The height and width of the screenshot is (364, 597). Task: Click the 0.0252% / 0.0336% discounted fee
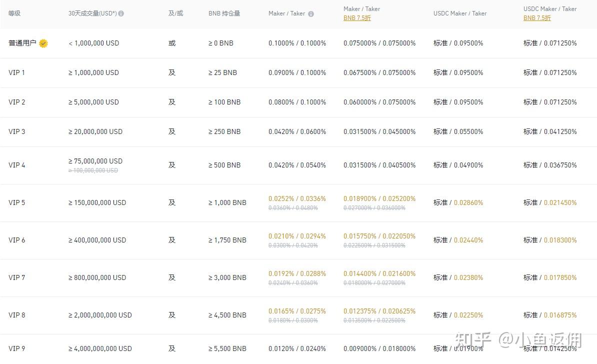(297, 198)
